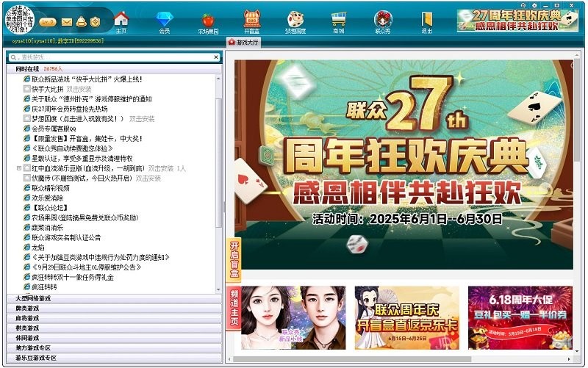Click the lobby page vertical scrollbar
The height and width of the screenshot is (368, 588).
(577, 109)
